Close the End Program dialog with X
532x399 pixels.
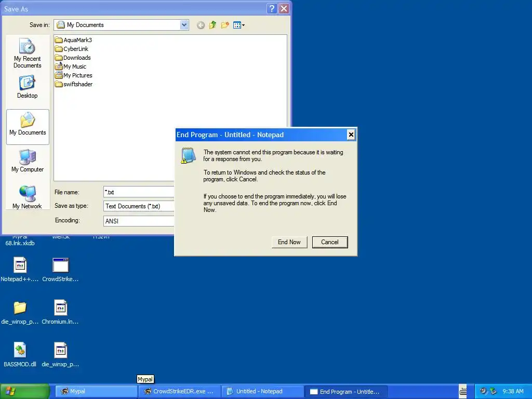351,135
